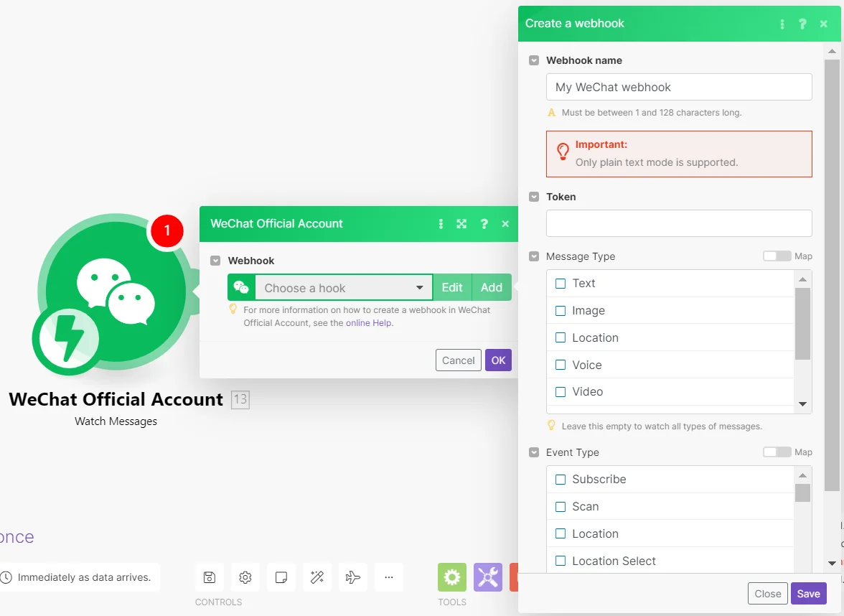This screenshot has height=616, width=844.
Task: Open the online Help link
Action: point(369,323)
